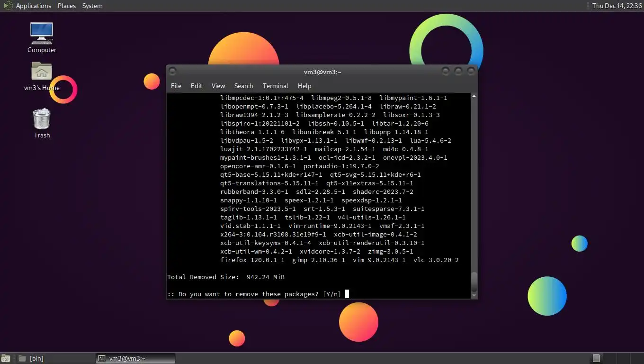Click the shaderc-2023.7-2 package text
Viewport: 644px width, 364px height.
click(x=383, y=192)
